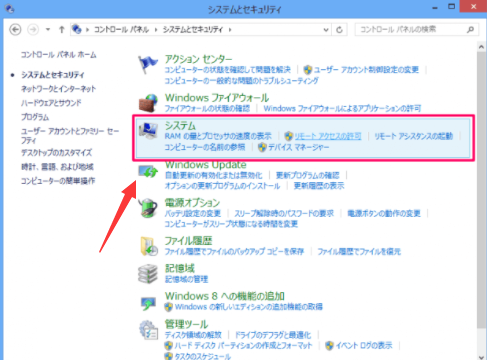Open 時計、言語、および地域 category
This screenshot has height=360, width=487.
point(57,167)
